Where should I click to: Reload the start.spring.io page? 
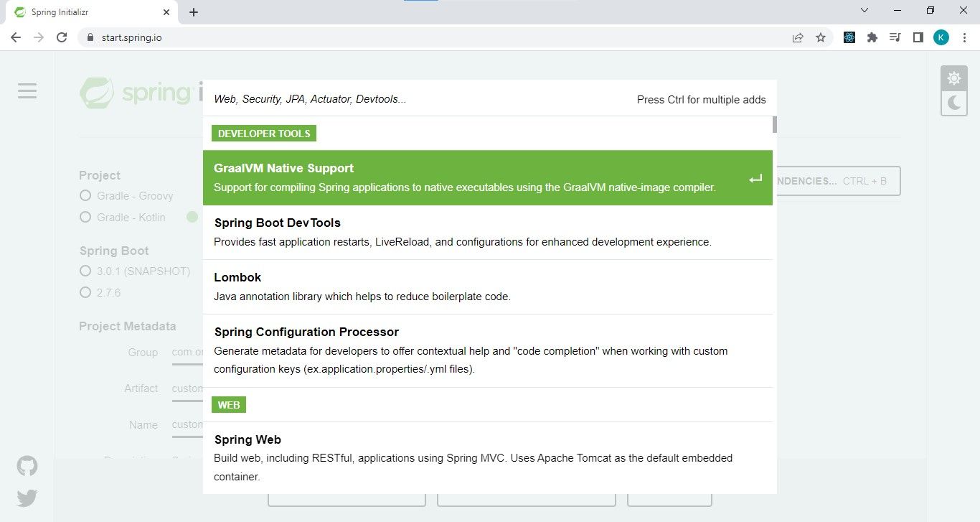click(62, 37)
